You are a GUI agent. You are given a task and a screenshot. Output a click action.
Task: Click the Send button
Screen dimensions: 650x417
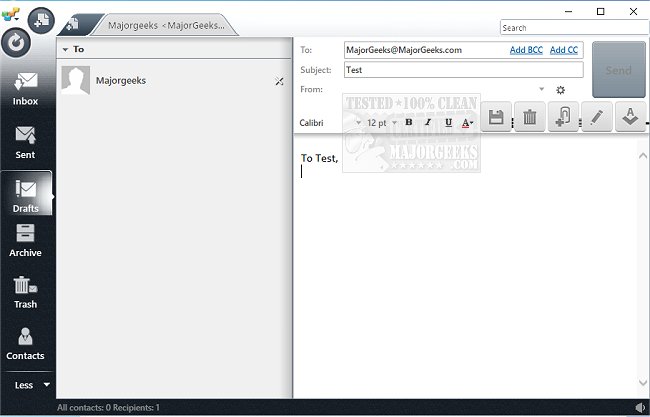coord(618,70)
